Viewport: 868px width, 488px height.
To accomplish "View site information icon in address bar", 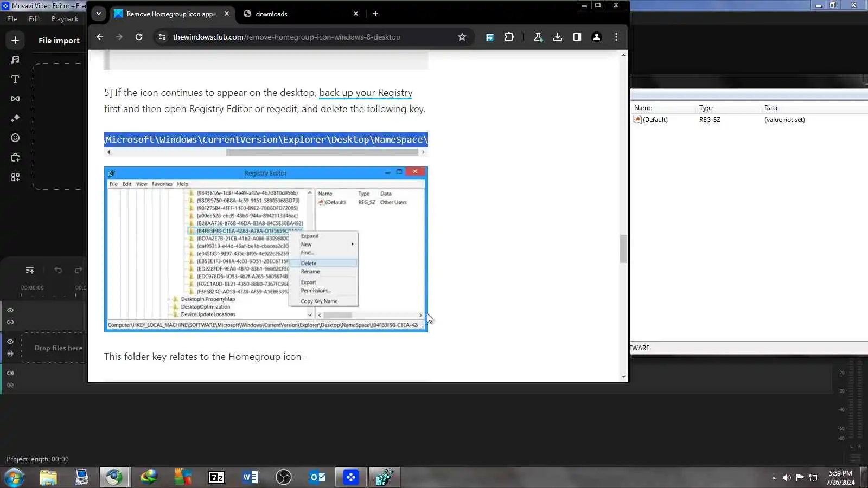I will coord(162,37).
